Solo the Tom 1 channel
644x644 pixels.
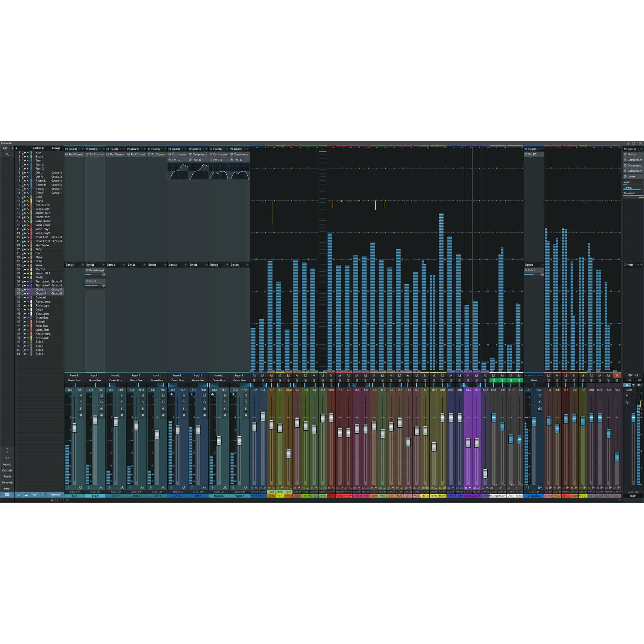[122, 402]
